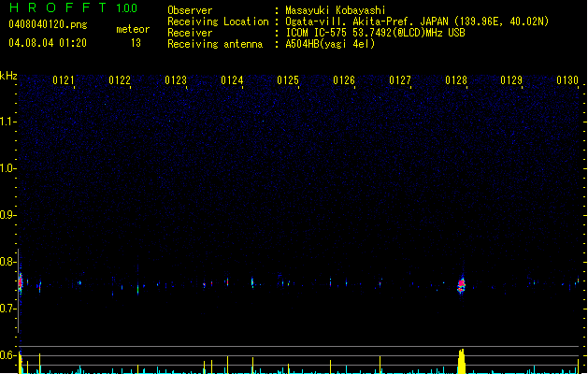Screen dimensions: 588x374
Task: Click the meteor count value 13
Action: (x=136, y=43)
